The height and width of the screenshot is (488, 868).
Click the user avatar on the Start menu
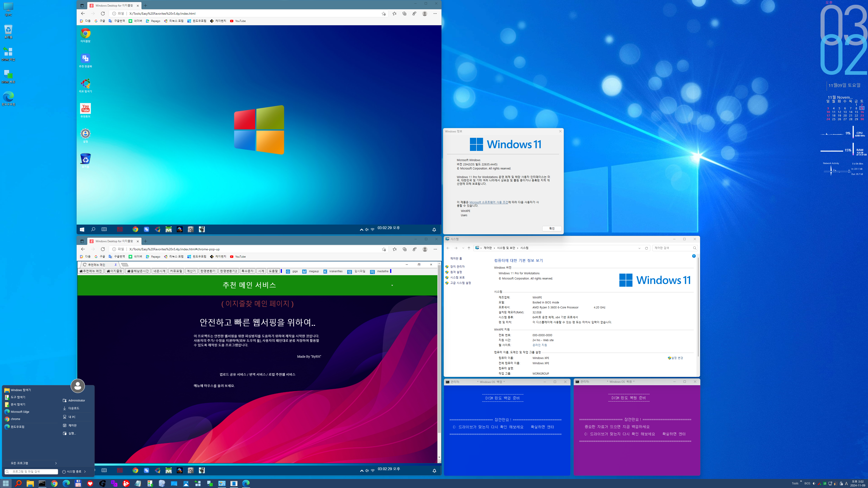tap(78, 386)
